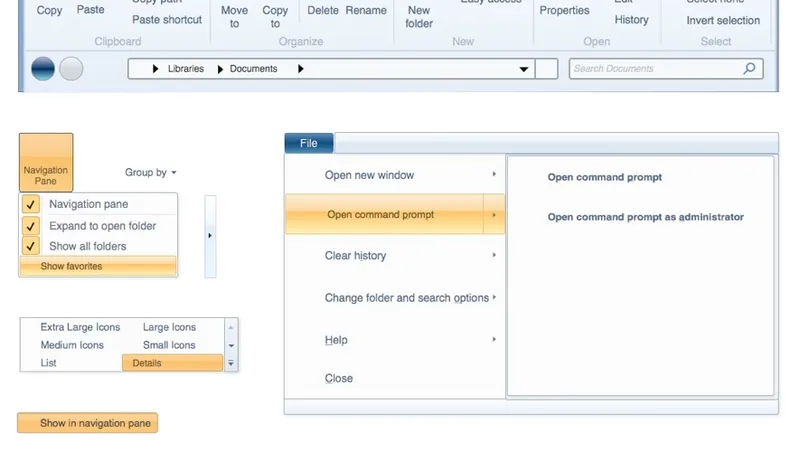Image resolution: width=800 pixels, height=450 pixels.
Task: Open the address bar history dropdown
Action: pos(523,69)
